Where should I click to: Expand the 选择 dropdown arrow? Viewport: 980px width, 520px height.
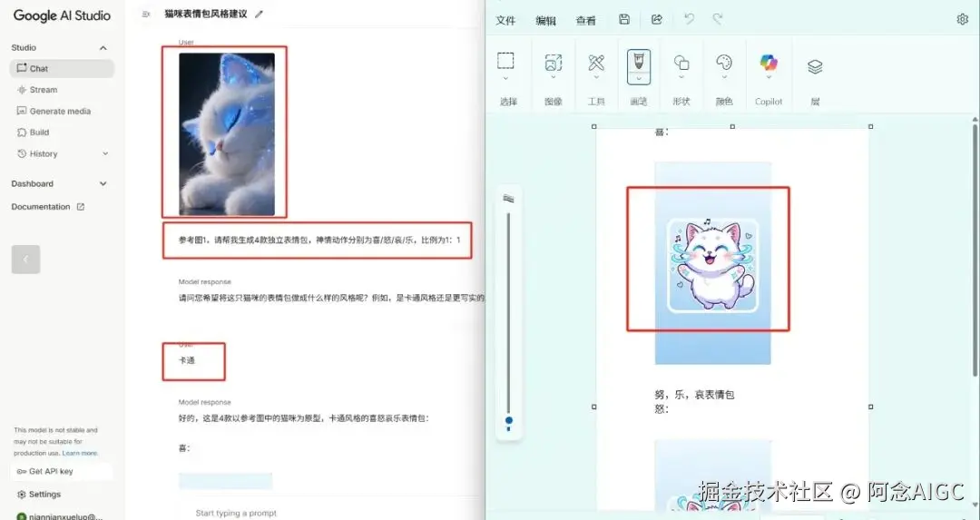(x=505, y=78)
